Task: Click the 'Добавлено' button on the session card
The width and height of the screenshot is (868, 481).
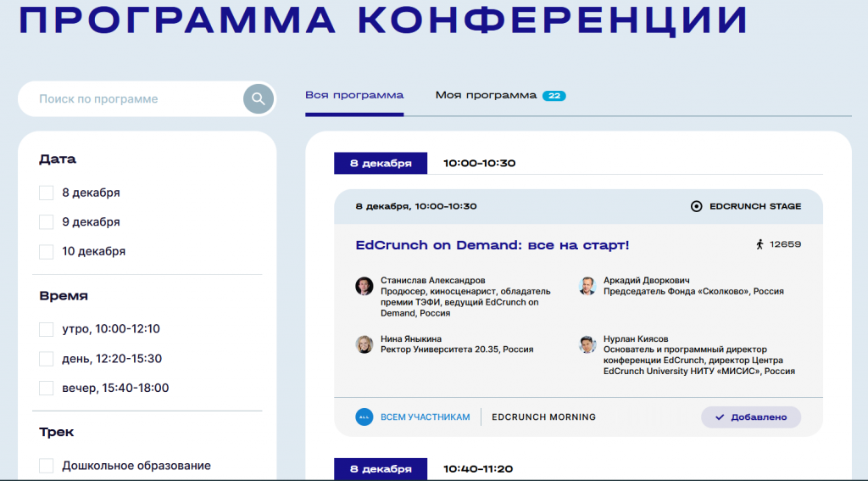Action: coord(751,417)
